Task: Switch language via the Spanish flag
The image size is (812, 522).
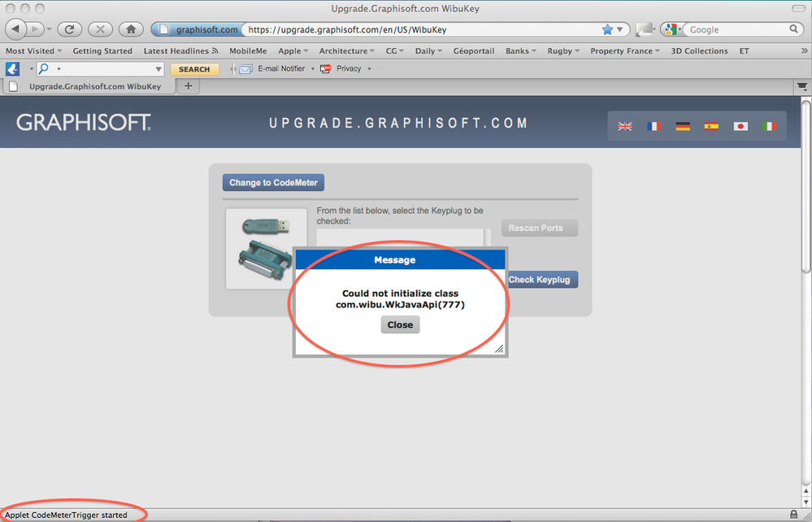Action: [711, 126]
